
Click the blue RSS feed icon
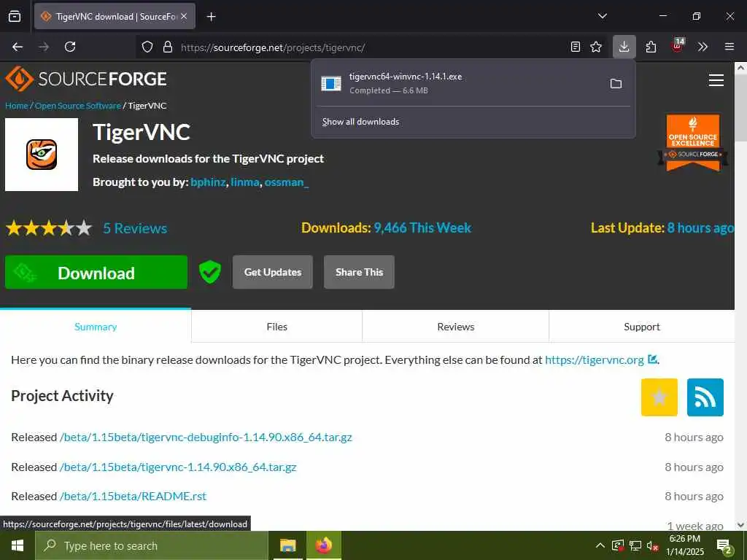(705, 397)
